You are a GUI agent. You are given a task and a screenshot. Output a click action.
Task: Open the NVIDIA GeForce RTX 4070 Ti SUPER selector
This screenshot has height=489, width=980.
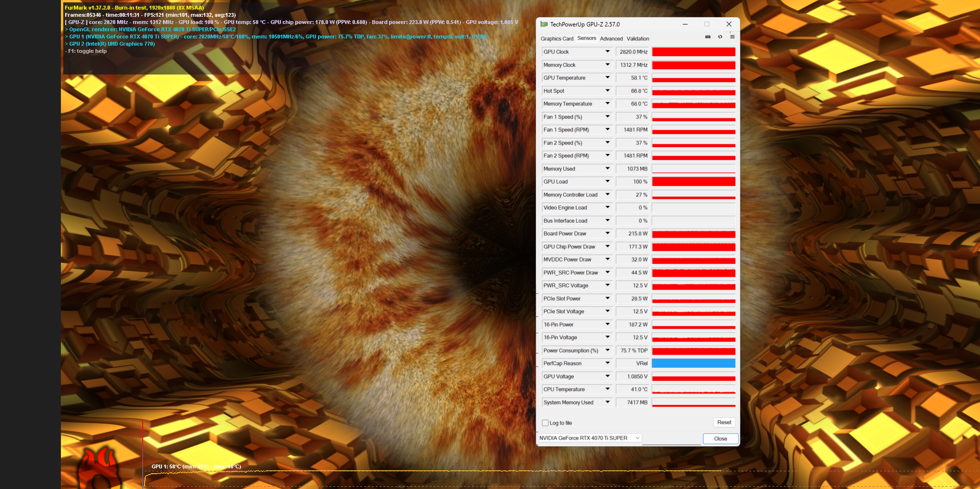click(x=590, y=438)
